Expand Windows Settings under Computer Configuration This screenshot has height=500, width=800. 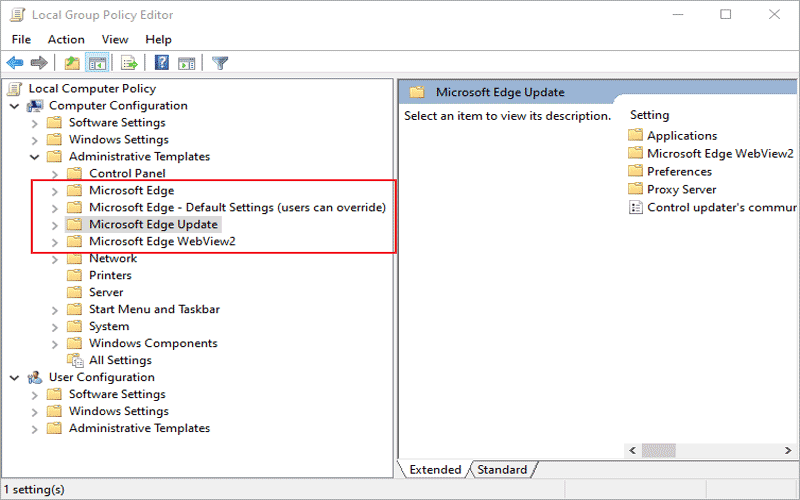pyautogui.click(x=34, y=140)
